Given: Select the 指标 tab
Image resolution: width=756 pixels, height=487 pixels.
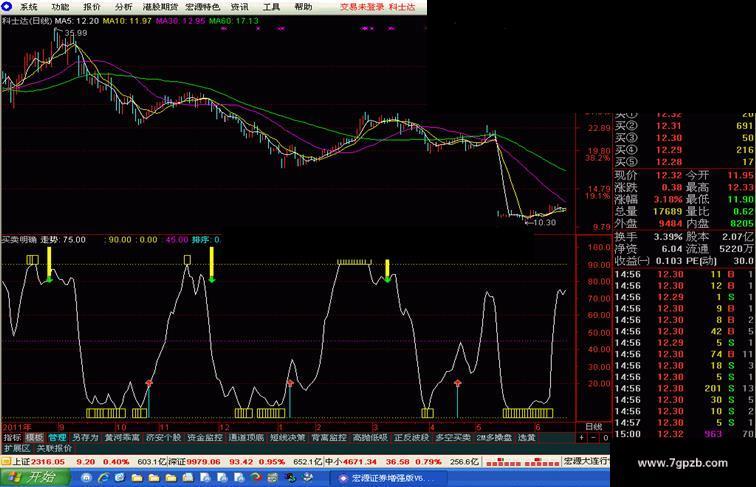Looking at the screenshot, I should 12,437.
